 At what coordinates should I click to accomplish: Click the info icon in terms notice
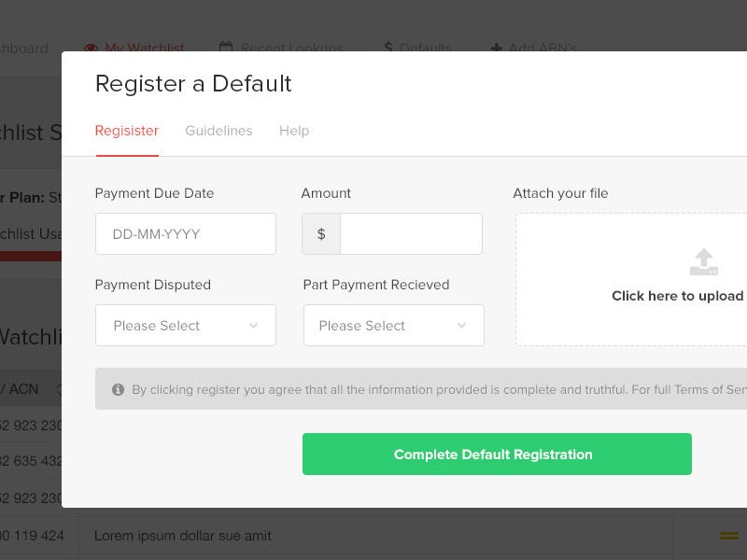click(x=119, y=389)
